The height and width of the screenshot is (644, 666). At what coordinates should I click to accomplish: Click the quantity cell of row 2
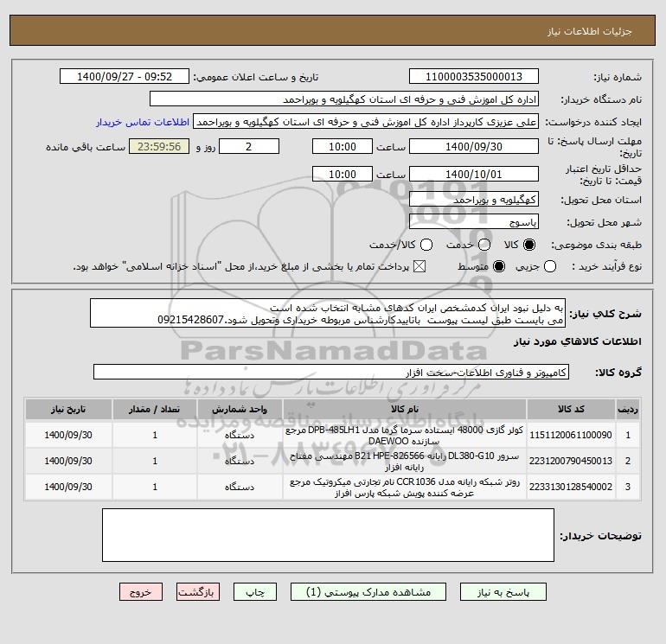[x=155, y=461]
